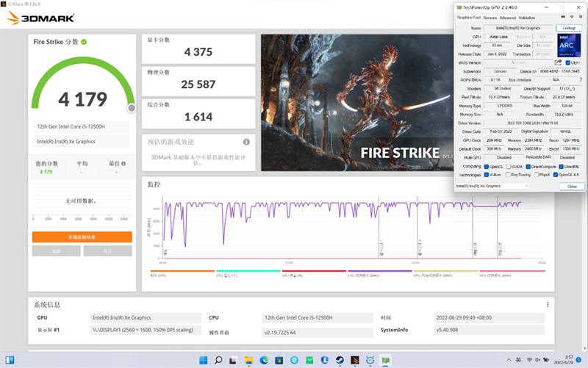The width and height of the screenshot is (588, 368).
Task: Click the Lookup button
Action: 569,28
